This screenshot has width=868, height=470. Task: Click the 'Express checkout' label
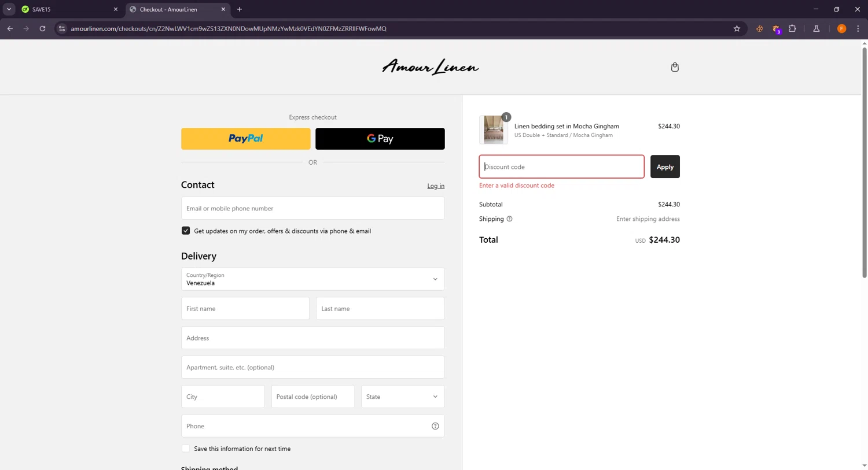click(x=312, y=117)
